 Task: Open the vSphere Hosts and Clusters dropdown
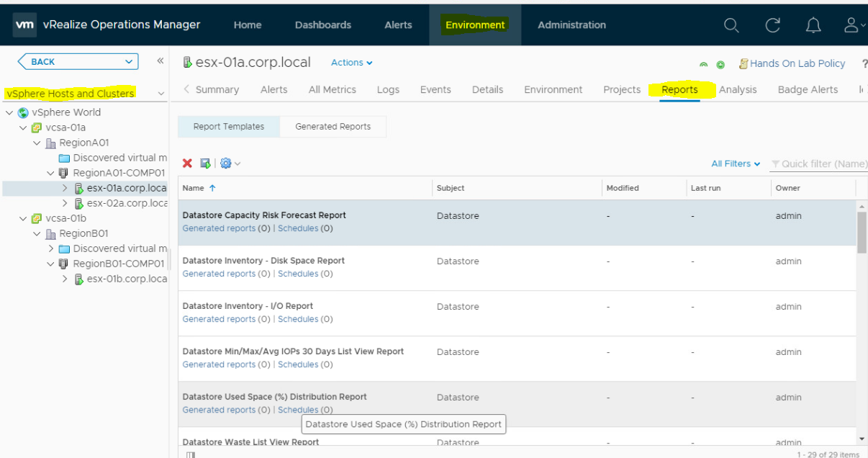161,94
